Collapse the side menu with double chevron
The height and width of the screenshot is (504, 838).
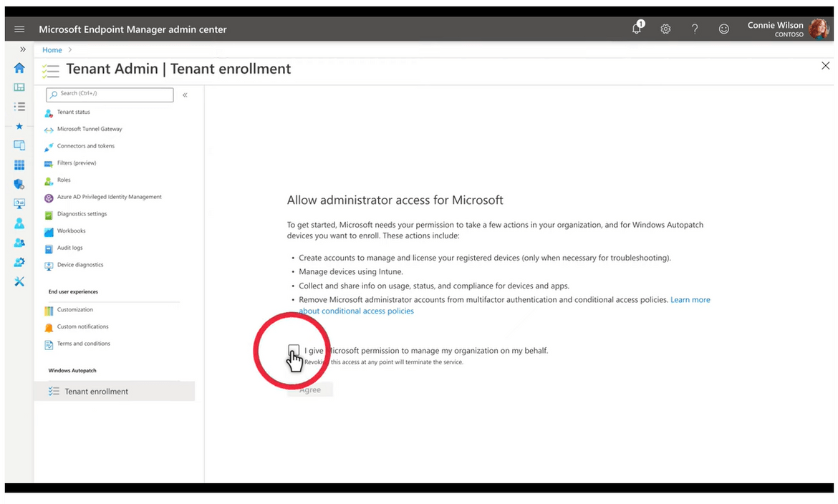185,95
